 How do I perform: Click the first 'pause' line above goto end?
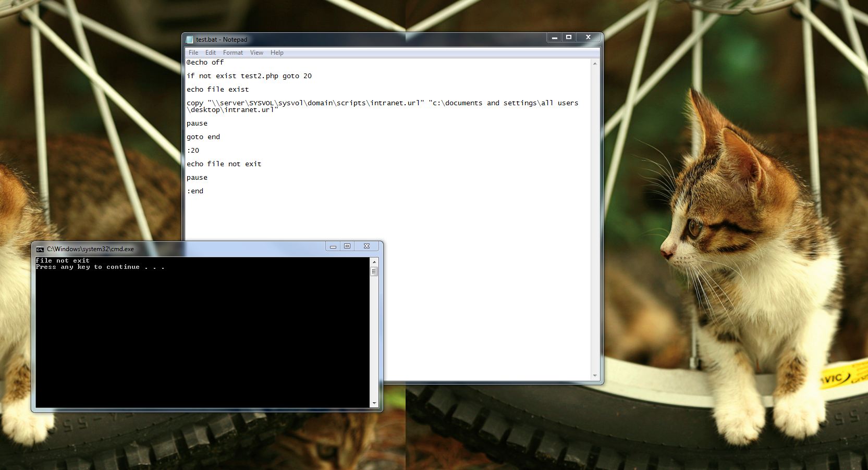[x=197, y=123]
